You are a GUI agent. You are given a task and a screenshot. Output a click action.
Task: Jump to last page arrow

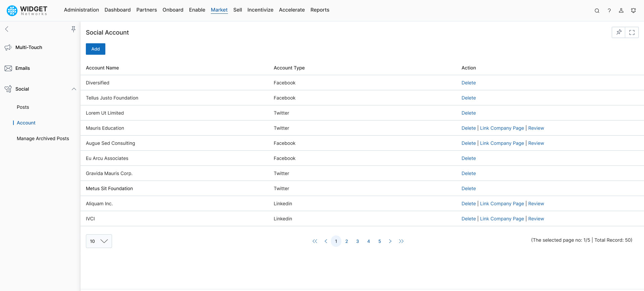[x=401, y=241]
